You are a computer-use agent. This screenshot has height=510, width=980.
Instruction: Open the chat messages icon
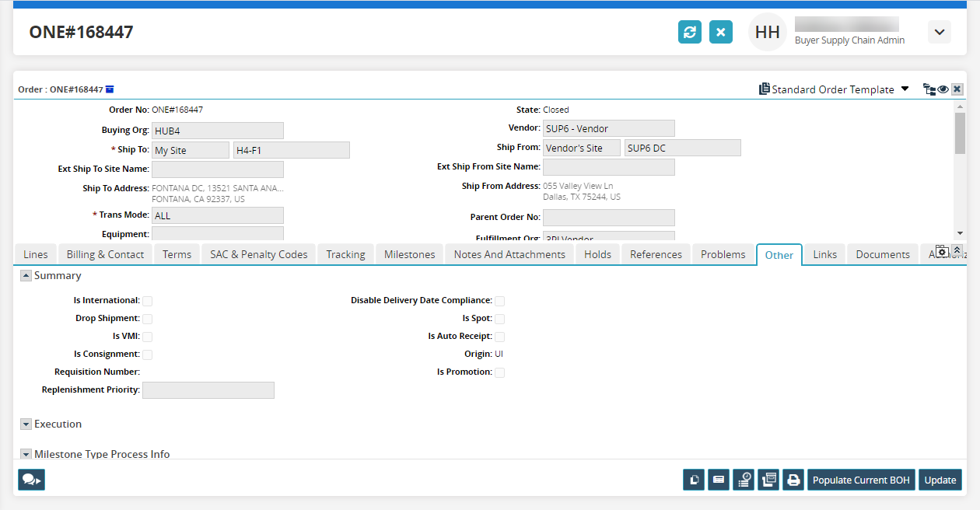point(31,480)
